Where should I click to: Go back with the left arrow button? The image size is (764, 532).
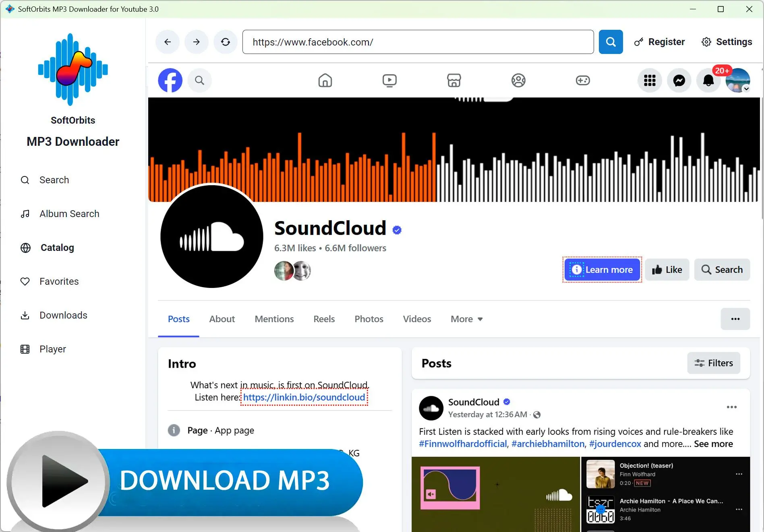pos(168,42)
